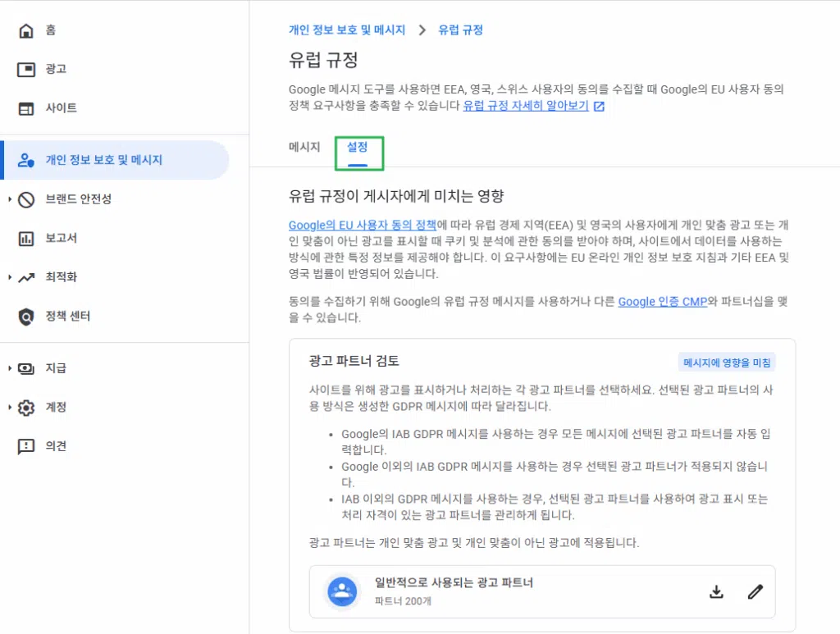This screenshot has width=840, height=634.
Task: Select the 광고 (Ads) sidebar icon
Action: [x=25, y=69]
